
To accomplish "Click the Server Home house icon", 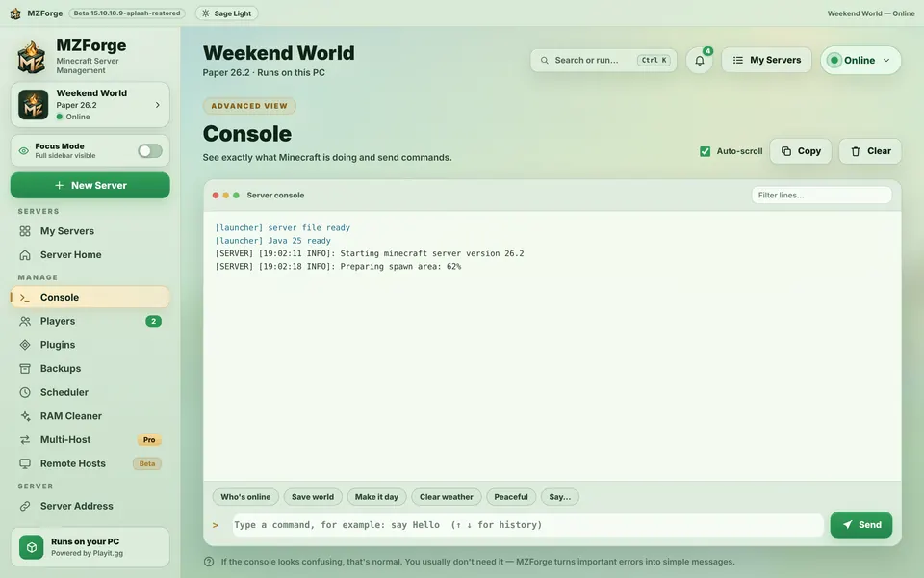I will [x=25, y=254].
